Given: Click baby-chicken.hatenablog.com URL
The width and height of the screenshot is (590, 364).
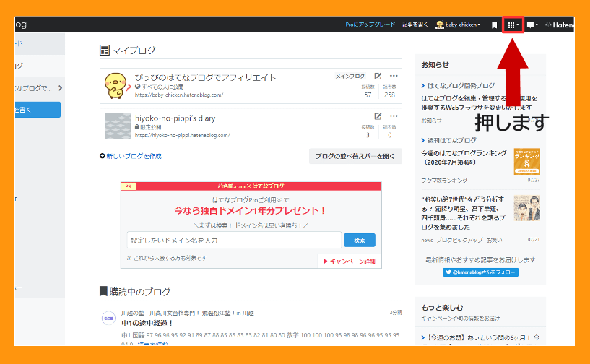Looking at the screenshot, I should coord(179,95).
